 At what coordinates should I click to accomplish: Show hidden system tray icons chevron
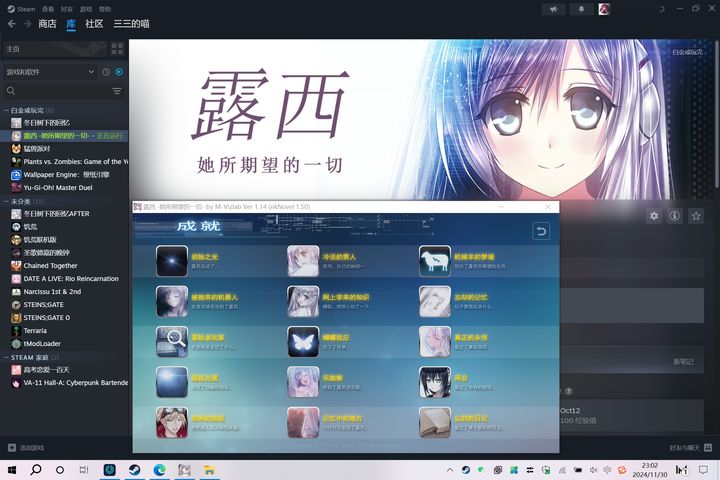click(x=450, y=470)
